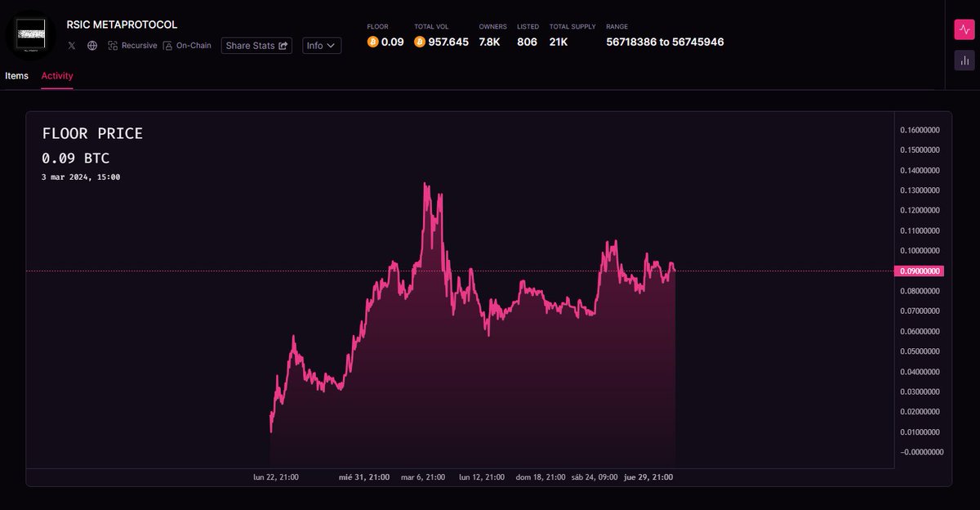Switch to the Items tab
This screenshot has width=980, height=510.
(16, 76)
